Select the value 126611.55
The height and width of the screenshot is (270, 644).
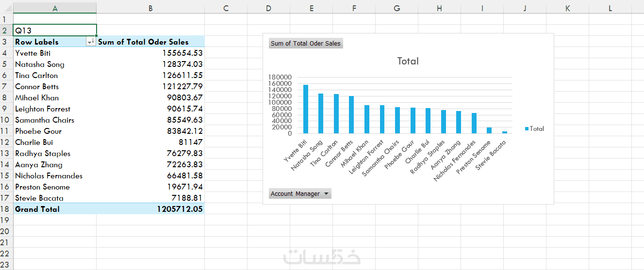coord(150,75)
